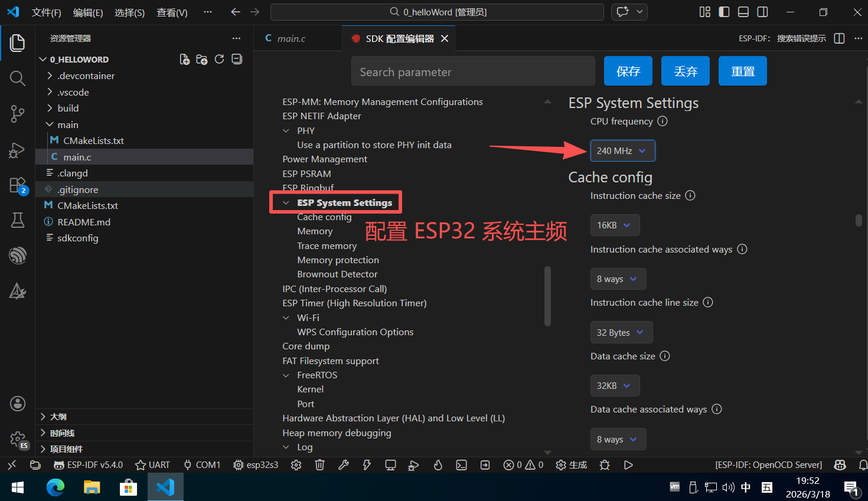Image resolution: width=868 pixels, height=501 pixels.
Task: Open the Windows Start menu
Action: point(18,487)
